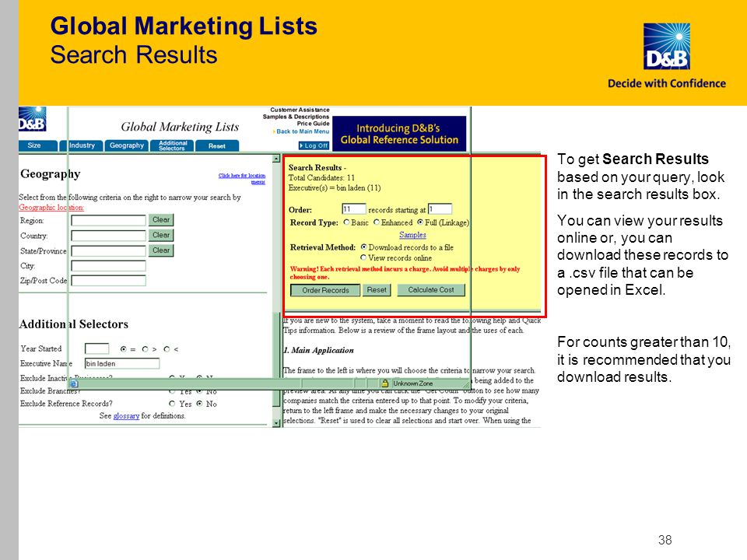Click the order record count field
The height and width of the screenshot is (560, 747).
(x=354, y=209)
